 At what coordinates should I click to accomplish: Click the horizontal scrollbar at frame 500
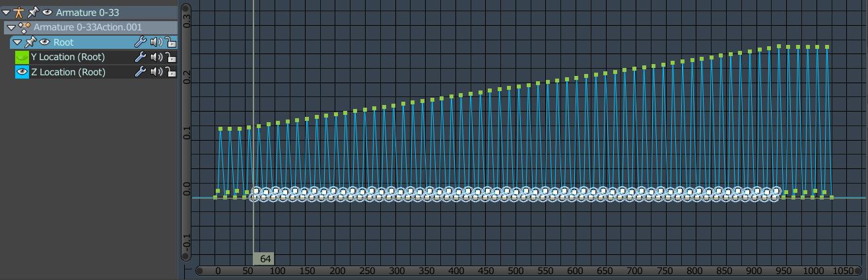click(514, 271)
